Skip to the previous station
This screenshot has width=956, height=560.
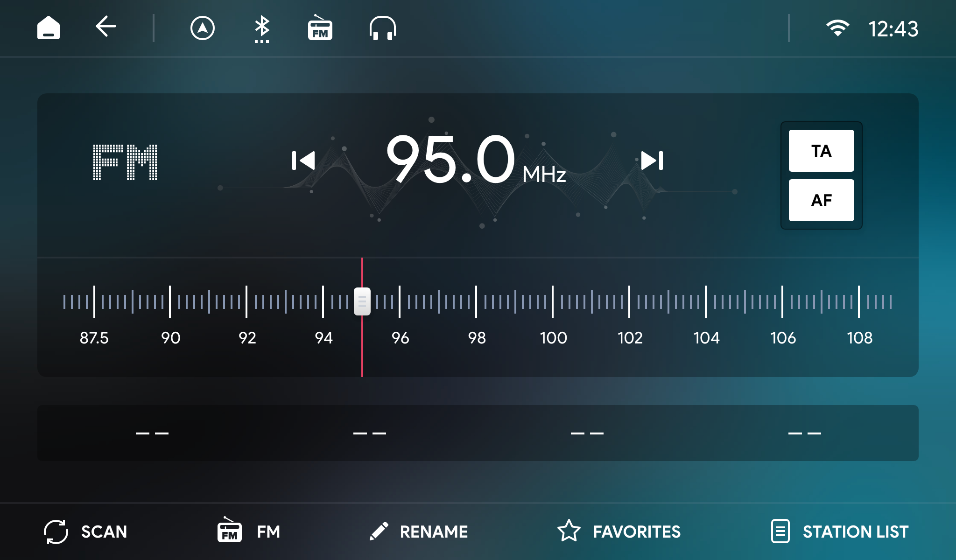pos(303,161)
